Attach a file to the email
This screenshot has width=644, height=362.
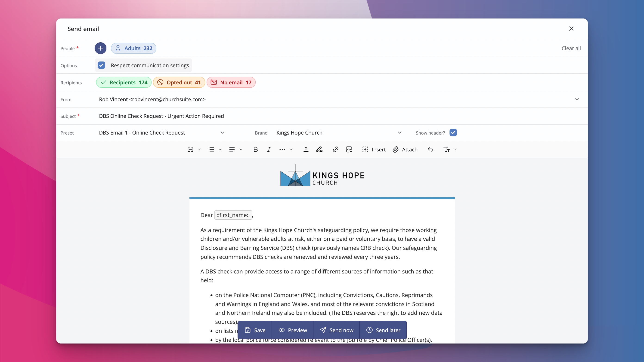(405, 149)
